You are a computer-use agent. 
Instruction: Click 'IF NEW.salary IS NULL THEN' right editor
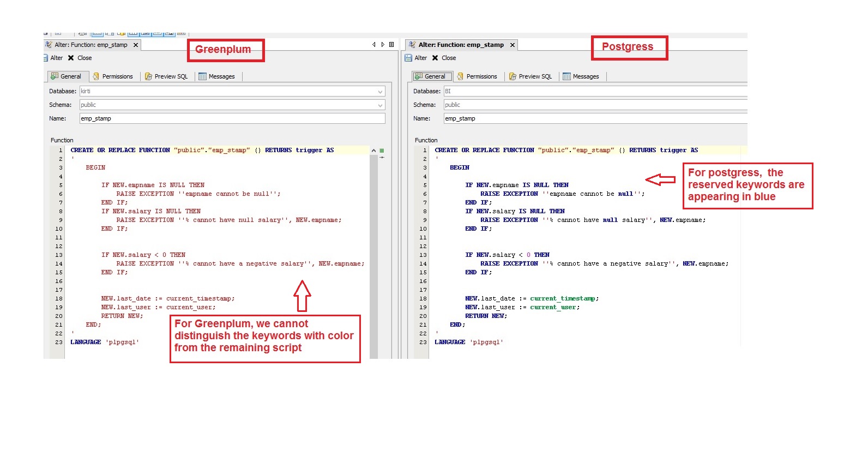coord(515,211)
